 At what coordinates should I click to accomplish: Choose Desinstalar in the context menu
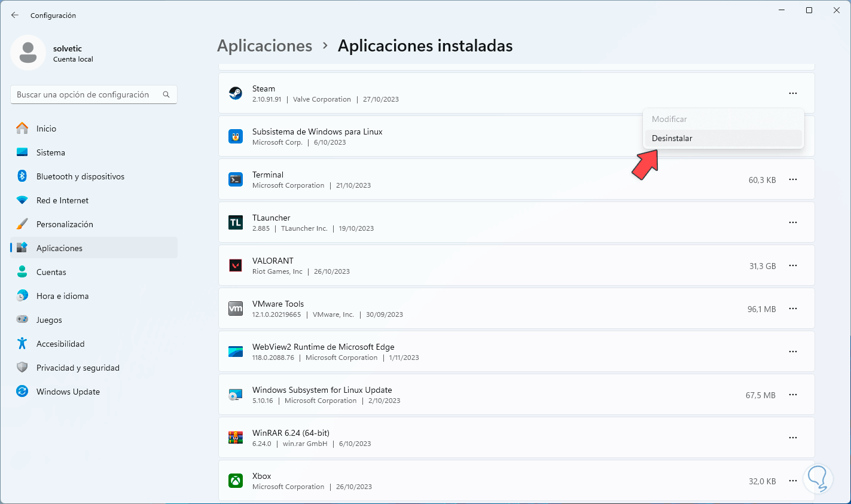pyautogui.click(x=724, y=138)
